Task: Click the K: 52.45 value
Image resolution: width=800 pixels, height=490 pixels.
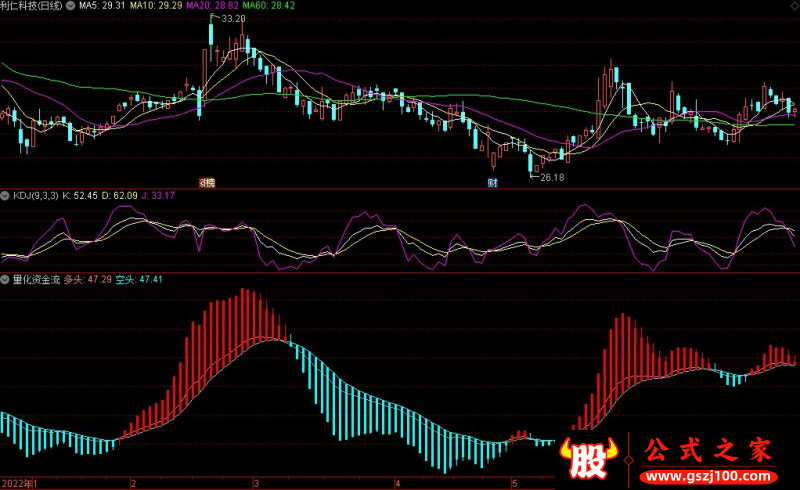Action: (80, 195)
